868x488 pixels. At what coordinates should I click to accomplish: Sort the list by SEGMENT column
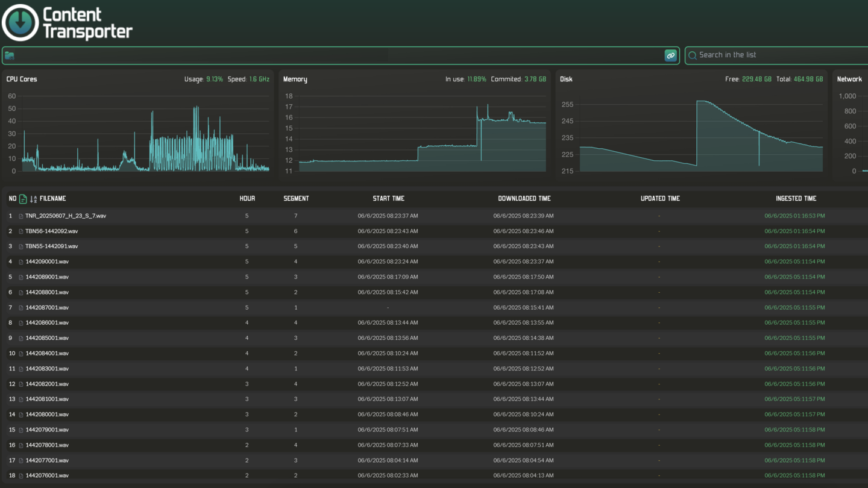point(296,199)
